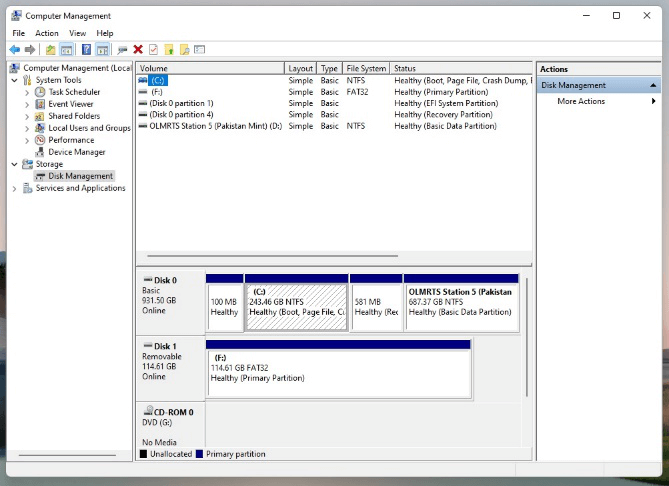Select the 581 MB recovery partition block

coord(376,303)
